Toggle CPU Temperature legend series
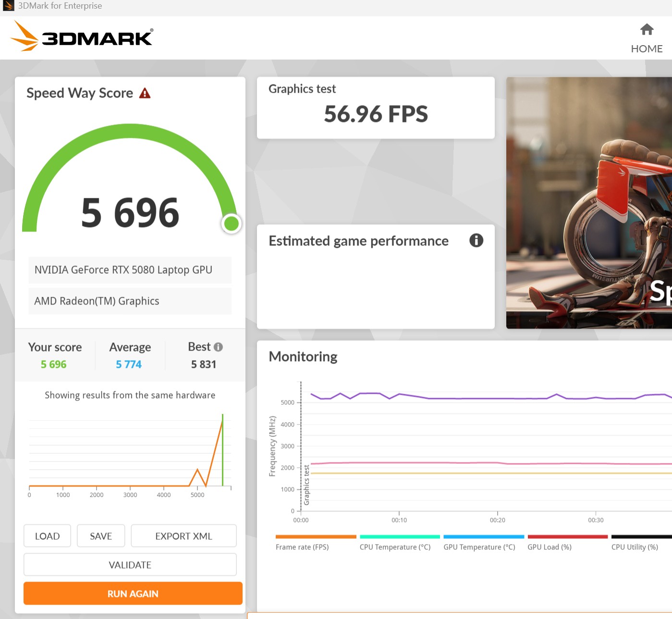This screenshot has width=672, height=619. (395, 547)
